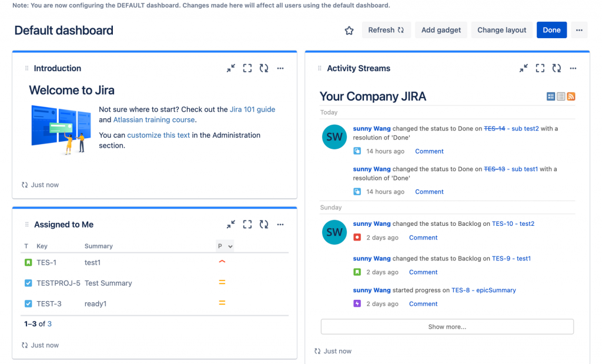Open dashboard more actions menu
602x364 pixels.
tap(579, 31)
